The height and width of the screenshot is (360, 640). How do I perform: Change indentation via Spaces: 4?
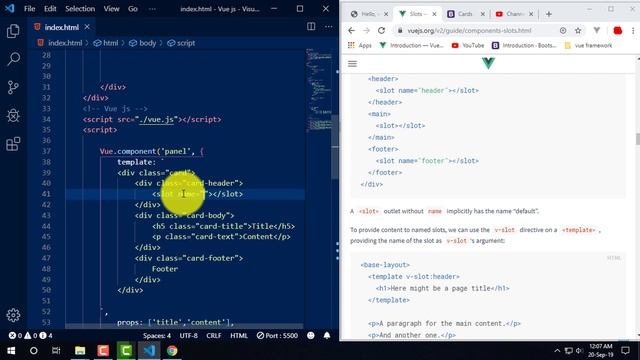(x=157, y=336)
